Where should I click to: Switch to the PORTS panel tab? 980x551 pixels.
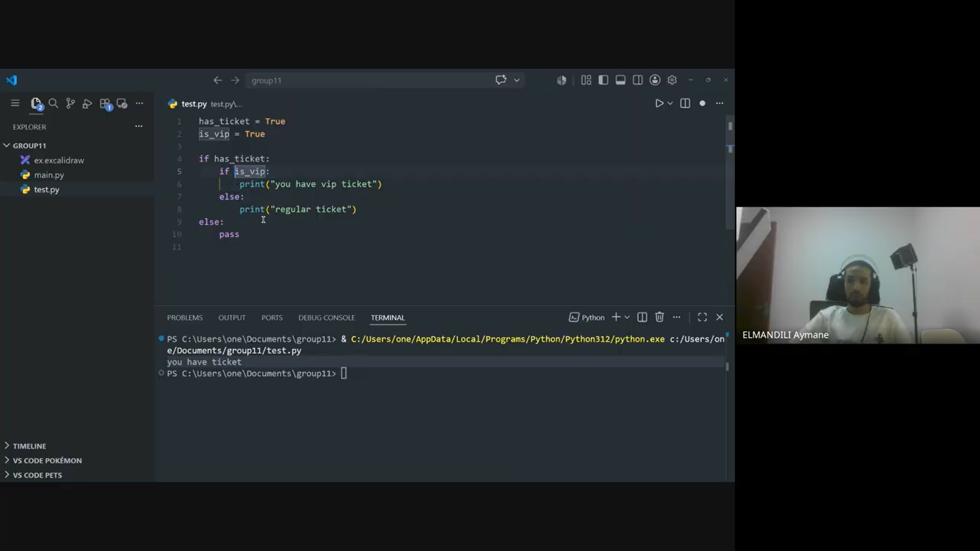272,318
